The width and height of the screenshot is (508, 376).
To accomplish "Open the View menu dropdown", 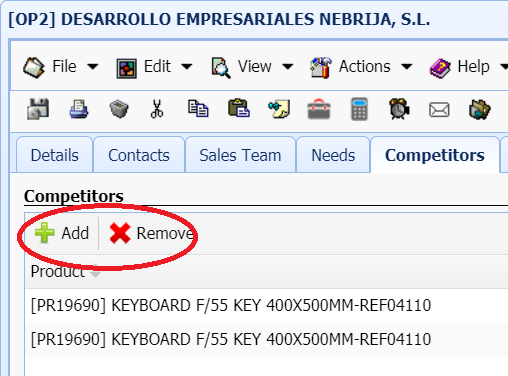I will pos(252,67).
